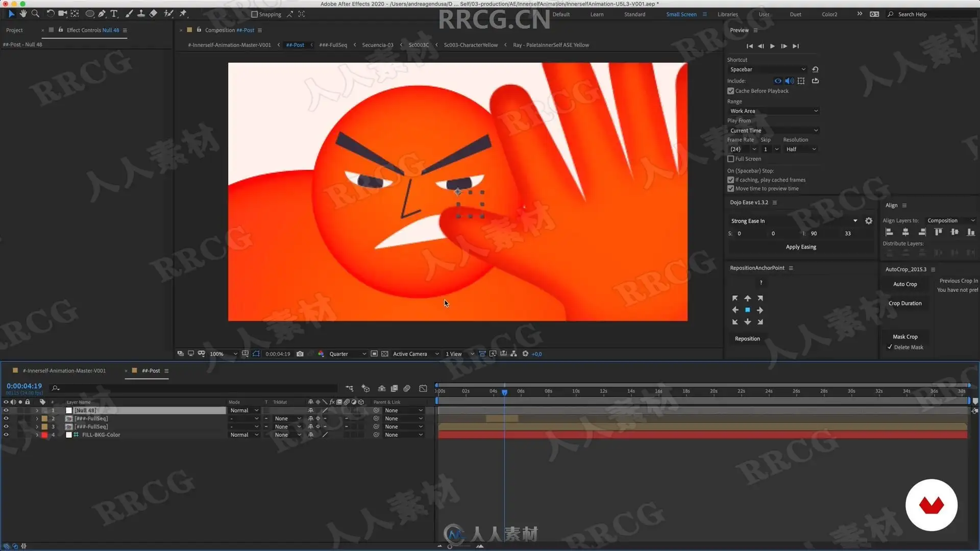Viewport: 980px width, 551px height.
Task: Click the snapshot camera icon
Action: pyautogui.click(x=300, y=354)
